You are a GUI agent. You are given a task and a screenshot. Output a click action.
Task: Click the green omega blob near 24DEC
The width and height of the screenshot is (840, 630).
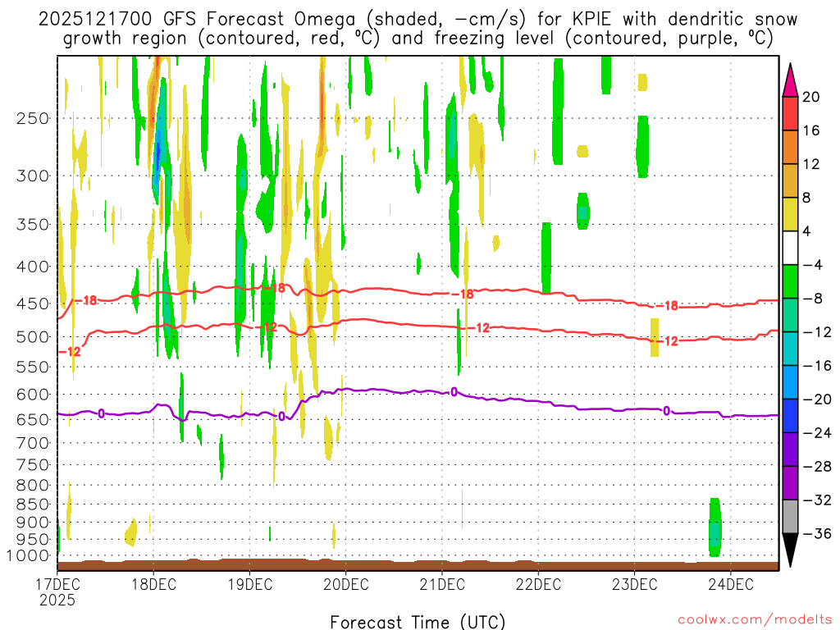tap(714, 527)
